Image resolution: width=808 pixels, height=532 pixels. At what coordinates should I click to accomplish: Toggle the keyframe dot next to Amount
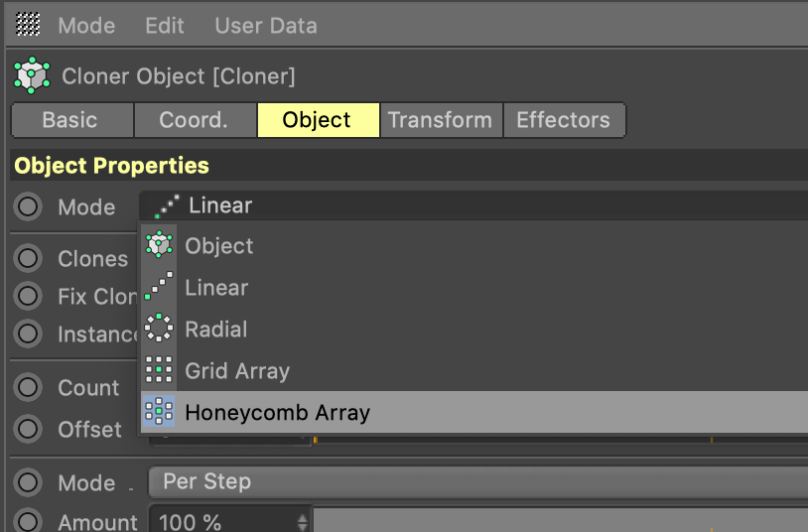coord(29,521)
